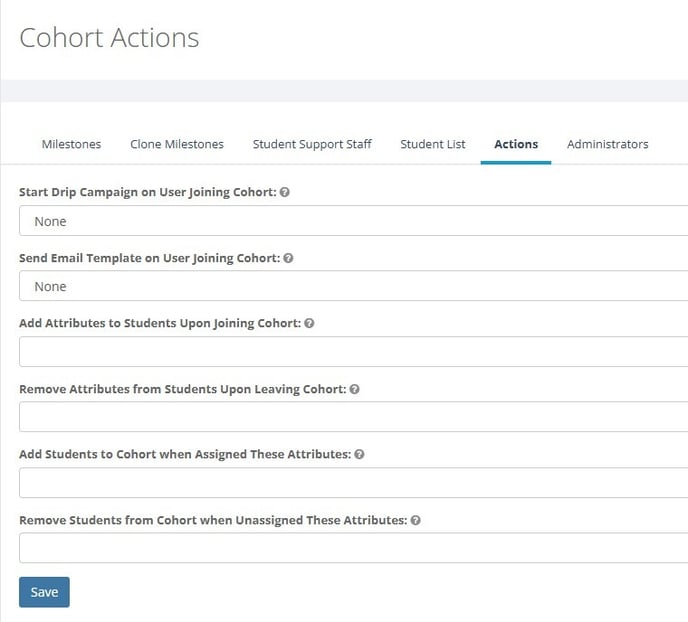Open help tooltip for Add Attributes to Students
The height and width of the screenshot is (622, 688).
[x=309, y=324]
